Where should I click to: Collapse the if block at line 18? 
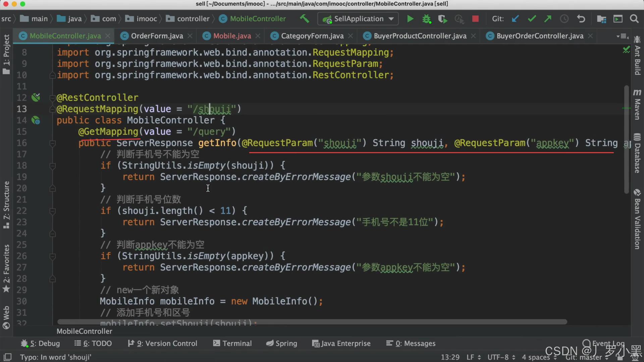pyautogui.click(x=52, y=166)
